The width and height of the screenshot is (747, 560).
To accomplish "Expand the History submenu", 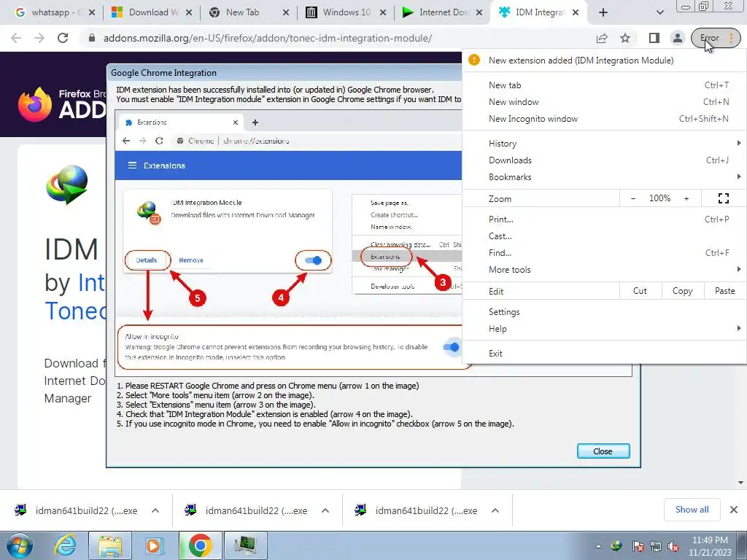I will 605,144.
